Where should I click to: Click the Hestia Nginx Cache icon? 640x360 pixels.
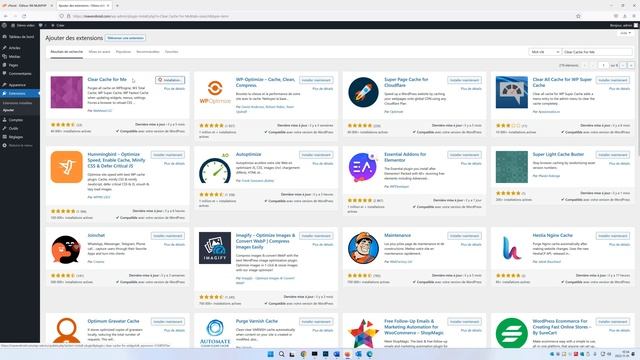(x=512, y=248)
